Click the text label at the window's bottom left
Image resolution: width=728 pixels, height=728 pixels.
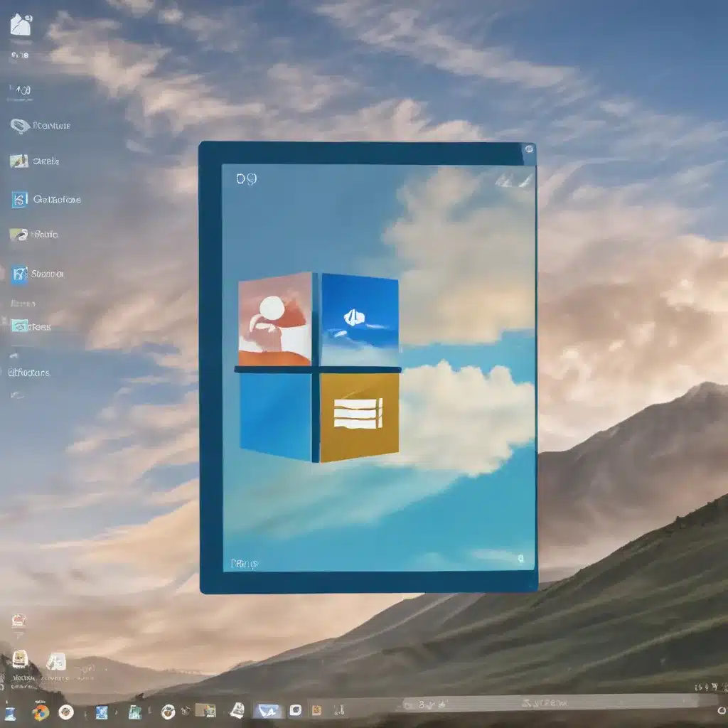pos(245,564)
